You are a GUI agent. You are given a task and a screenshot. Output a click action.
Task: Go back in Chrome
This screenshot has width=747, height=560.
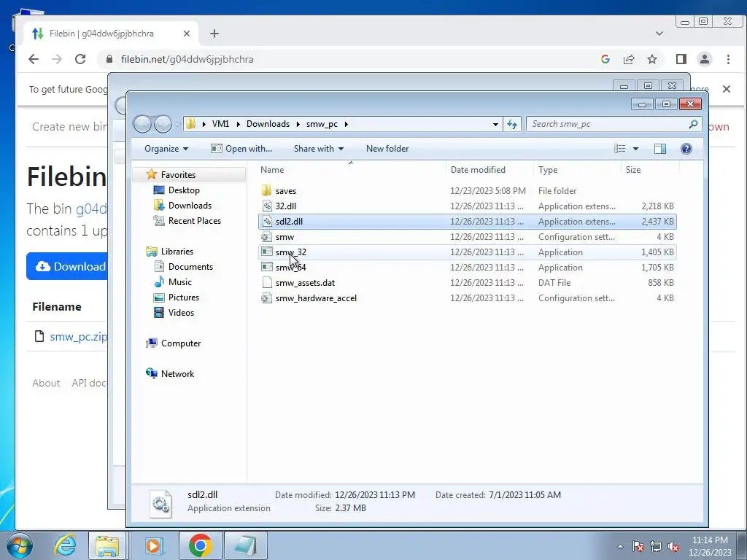(34, 59)
